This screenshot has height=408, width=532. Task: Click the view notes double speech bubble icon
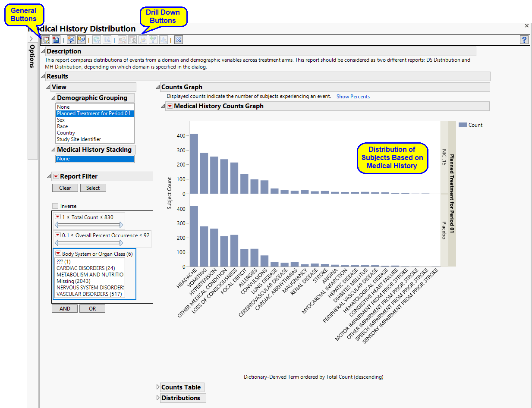tap(81, 40)
